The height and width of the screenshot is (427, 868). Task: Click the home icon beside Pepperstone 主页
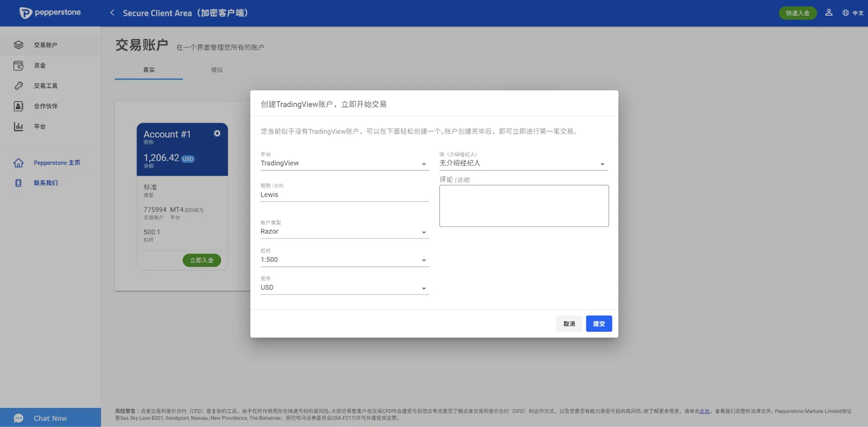pyautogui.click(x=18, y=163)
